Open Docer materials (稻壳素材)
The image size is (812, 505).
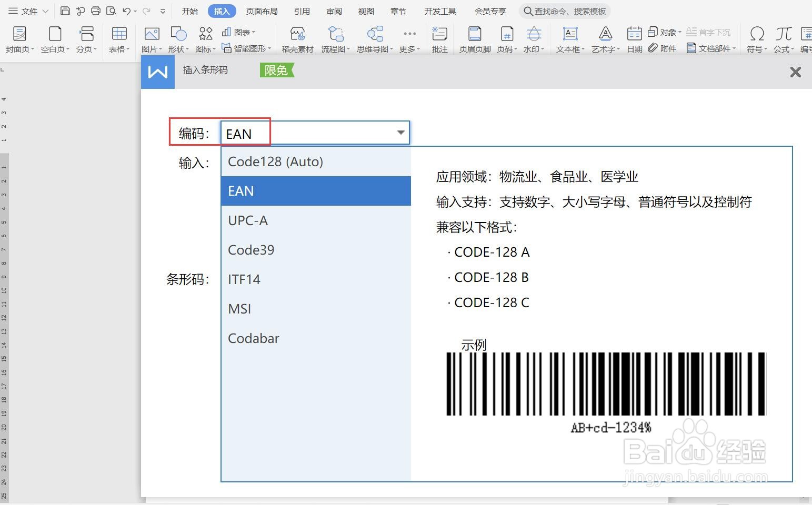tap(298, 39)
